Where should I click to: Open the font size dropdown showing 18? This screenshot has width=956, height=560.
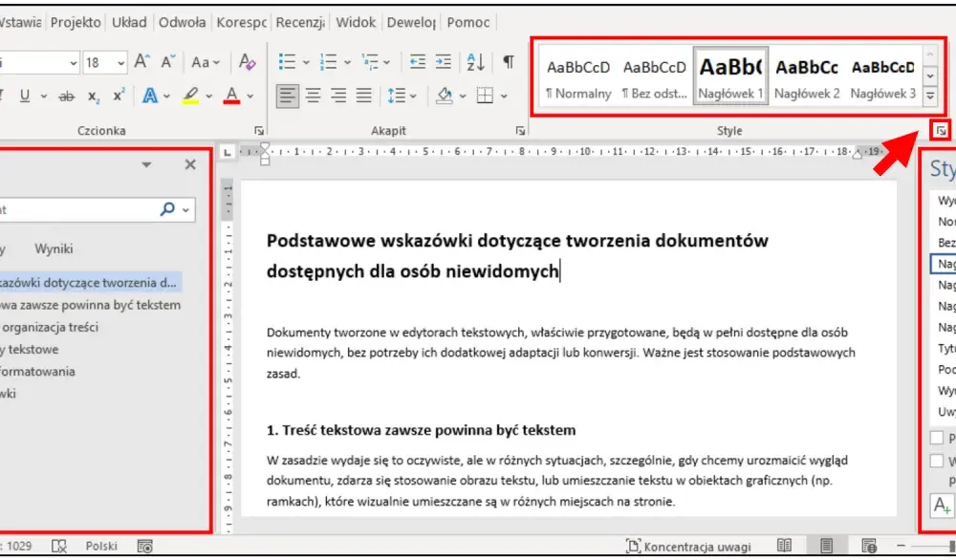point(120,62)
